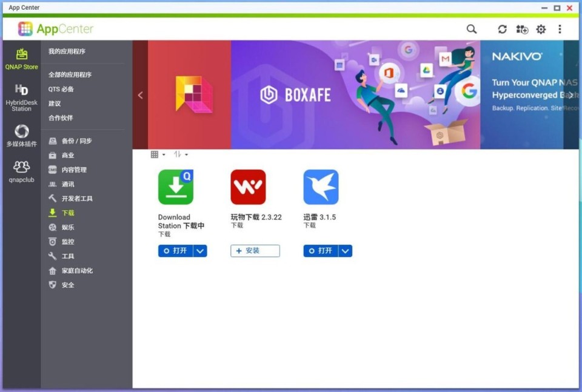Select 备份 / 同步 category
Viewport: 582px width, 392px height.
(x=70, y=141)
